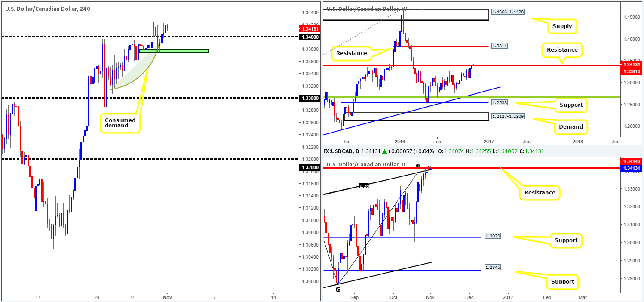Click the Supply callout on the weekly chart
This screenshot has height=302, width=644.
pos(562,26)
